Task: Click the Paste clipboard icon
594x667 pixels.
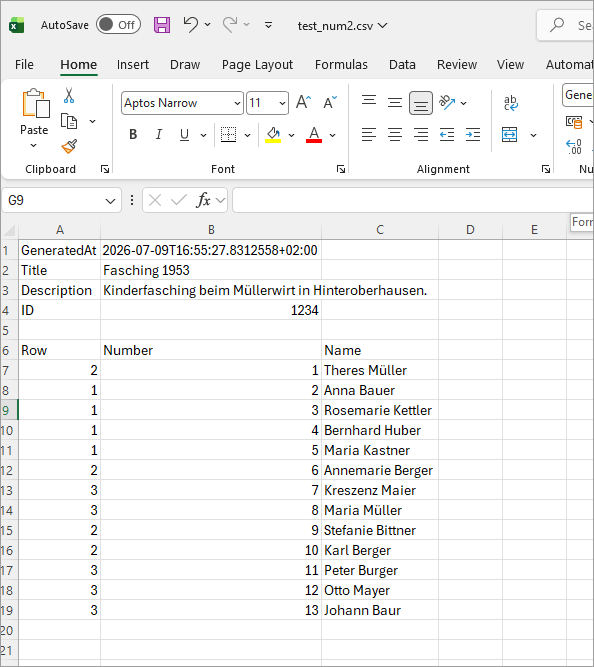Action: click(x=35, y=103)
